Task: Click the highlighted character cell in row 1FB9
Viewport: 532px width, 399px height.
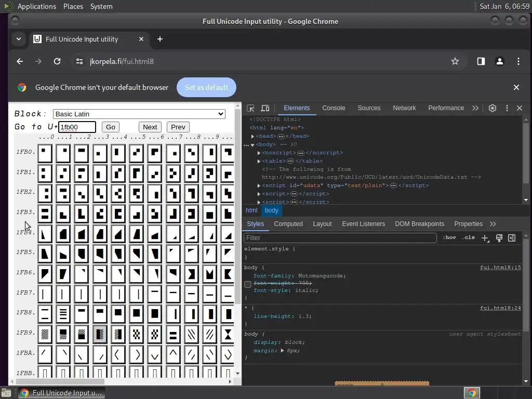Action: point(99,334)
